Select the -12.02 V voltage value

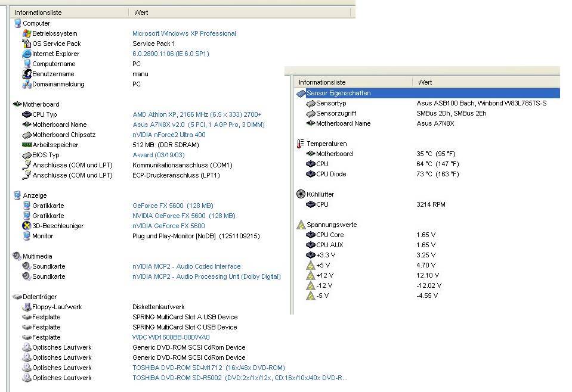[x=429, y=285]
